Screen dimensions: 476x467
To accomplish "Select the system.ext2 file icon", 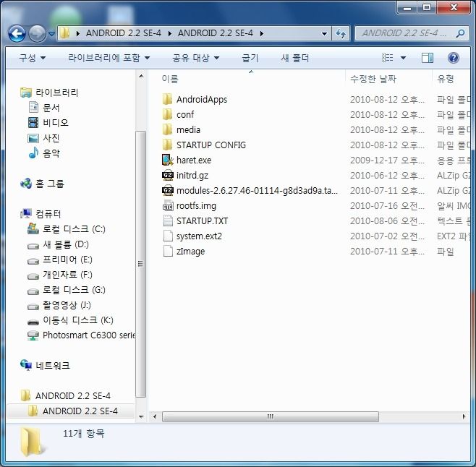I will pos(168,236).
